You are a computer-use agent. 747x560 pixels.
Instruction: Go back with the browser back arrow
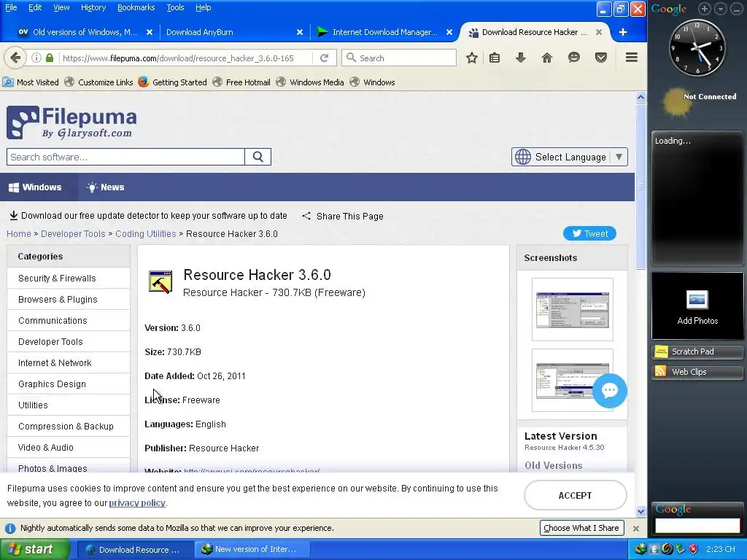click(x=15, y=58)
